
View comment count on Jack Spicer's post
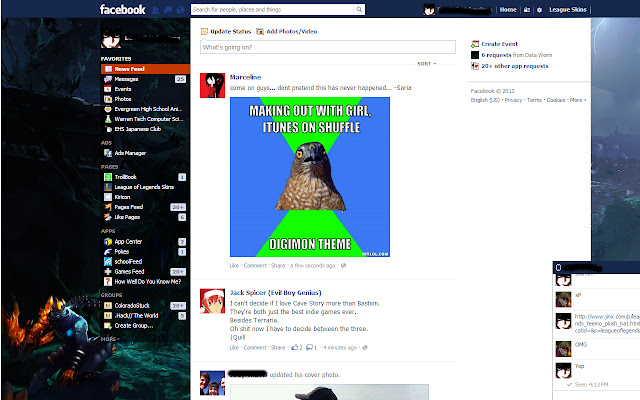(x=311, y=348)
